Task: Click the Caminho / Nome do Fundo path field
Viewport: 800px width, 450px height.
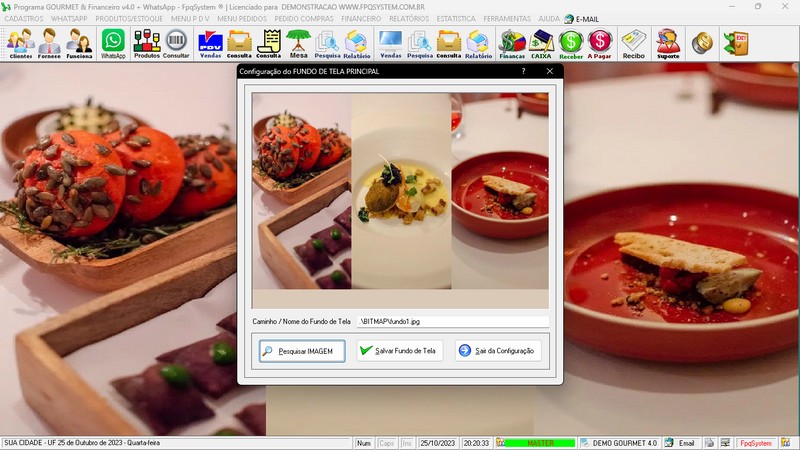Action: [453, 321]
